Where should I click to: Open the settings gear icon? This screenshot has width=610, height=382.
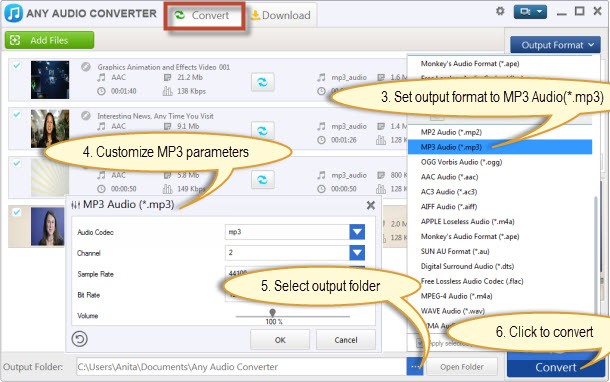click(500, 11)
